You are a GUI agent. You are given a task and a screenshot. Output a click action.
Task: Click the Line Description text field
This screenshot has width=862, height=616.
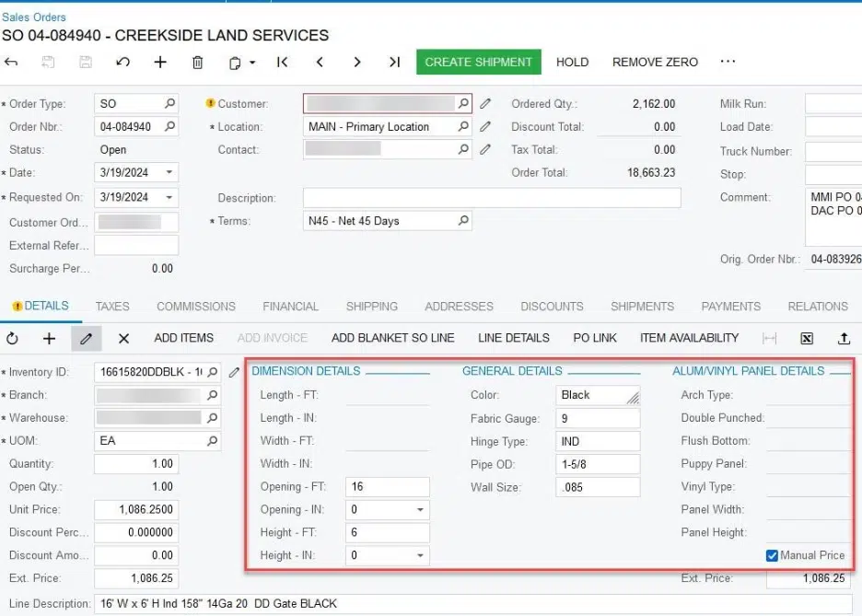(460, 604)
